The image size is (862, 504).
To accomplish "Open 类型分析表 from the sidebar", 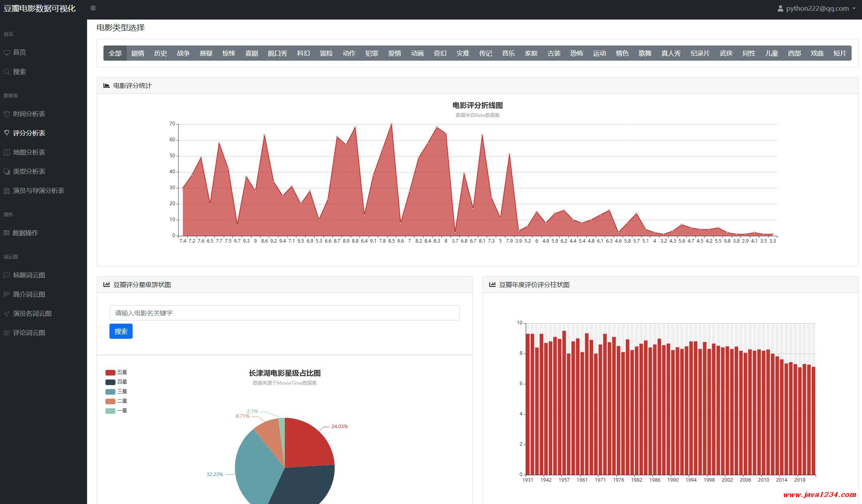I will click(x=29, y=172).
